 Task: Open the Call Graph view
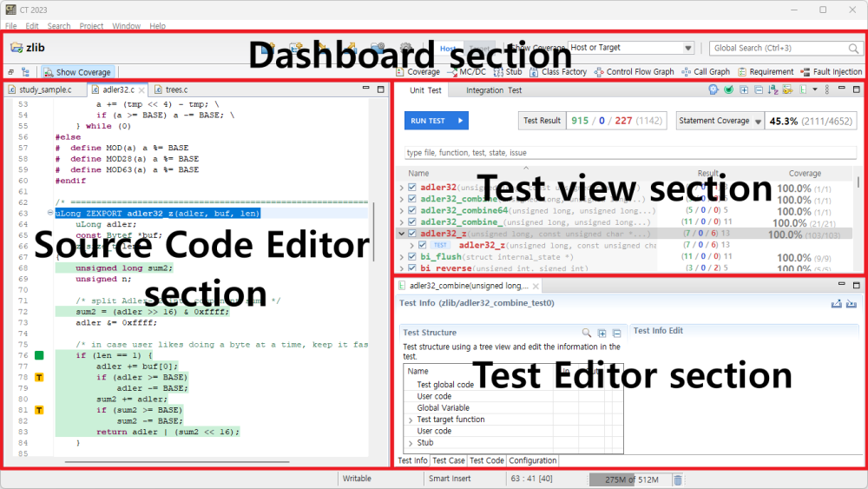point(706,72)
